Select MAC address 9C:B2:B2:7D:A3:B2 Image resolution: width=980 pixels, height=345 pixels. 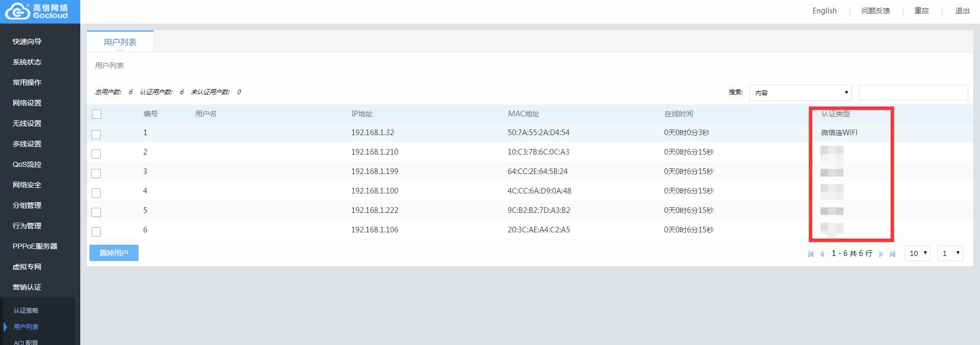pos(539,210)
